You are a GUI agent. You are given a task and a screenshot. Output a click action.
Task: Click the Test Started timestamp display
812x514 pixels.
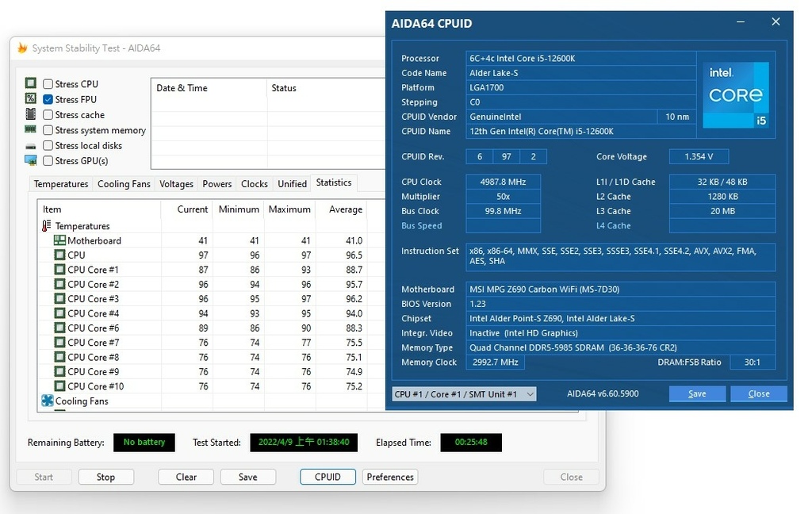tap(304, 442)
